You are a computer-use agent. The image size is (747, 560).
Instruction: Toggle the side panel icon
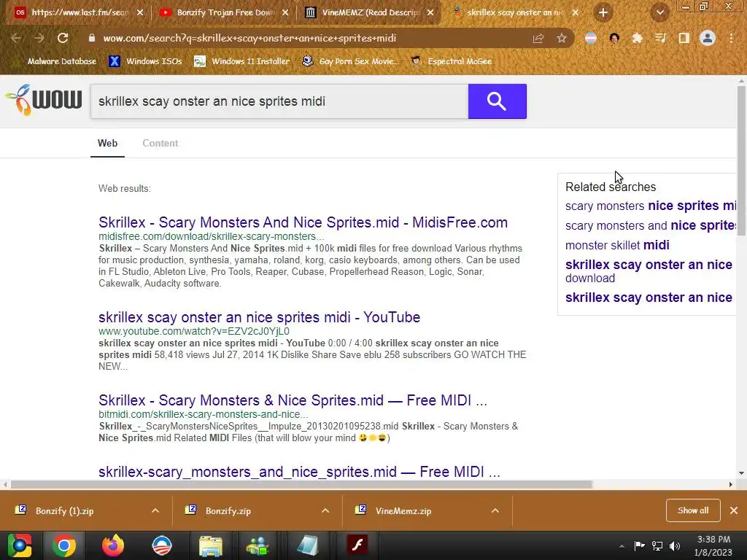pyautogui.click(x=684, y=38)
